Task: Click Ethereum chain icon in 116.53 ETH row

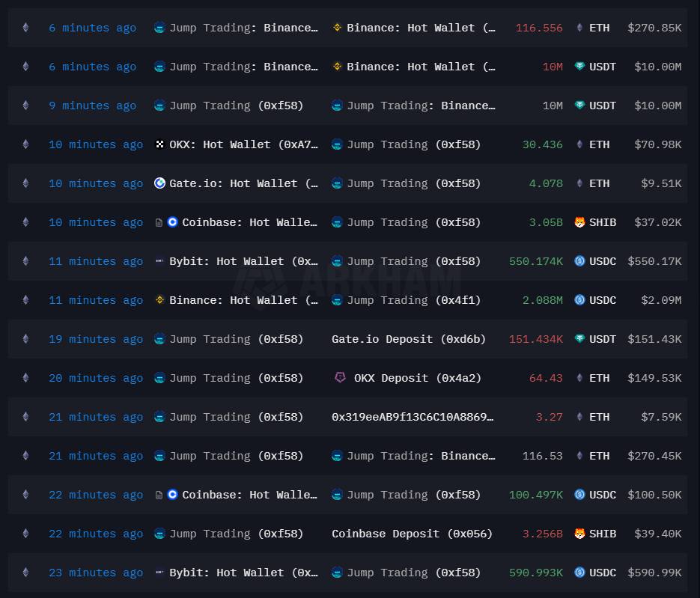Action: click(x=25, y=456)
